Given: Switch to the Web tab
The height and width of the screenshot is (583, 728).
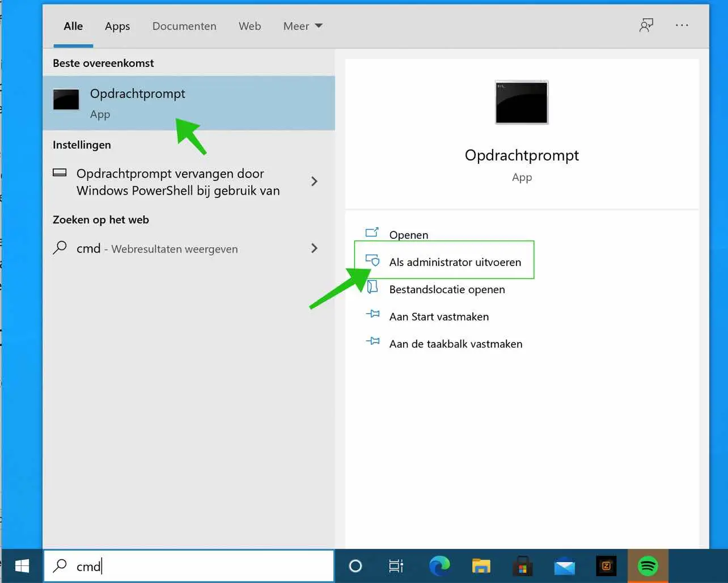Looking at the screenshot, I should [249, 26].
